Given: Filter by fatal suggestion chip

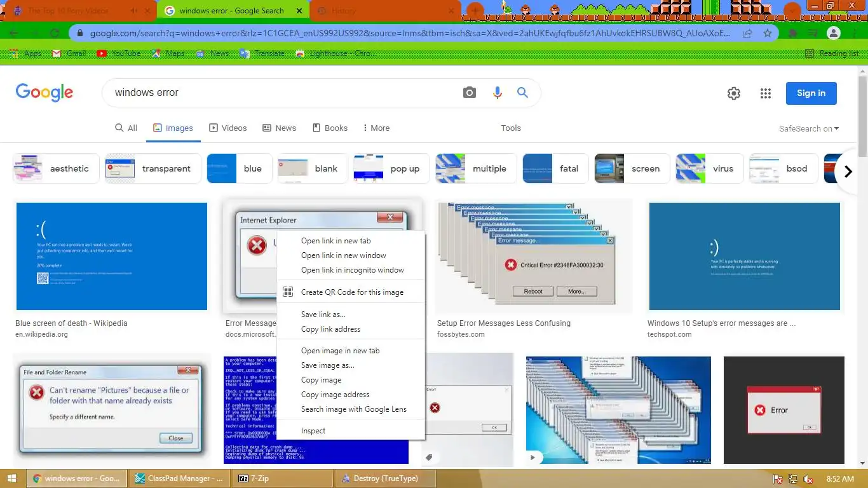Looking at the screenshot, I should pyautogui.click(x=555, y=168).
